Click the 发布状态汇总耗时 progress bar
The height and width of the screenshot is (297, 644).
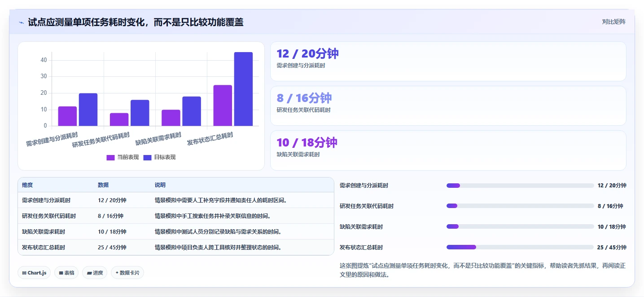(x=520, y=247)
